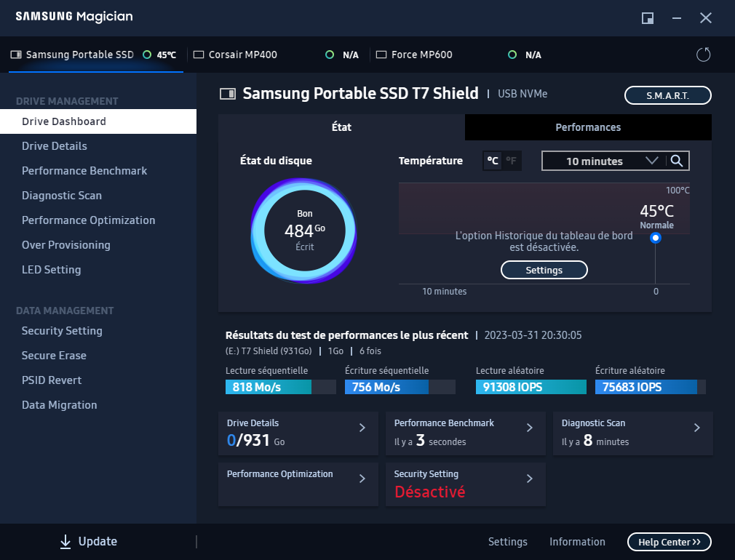Image resolution: width=735 pixels, height=560 pixels.
Task: Click Settings button in temperature chart
Action: point(544,270)
